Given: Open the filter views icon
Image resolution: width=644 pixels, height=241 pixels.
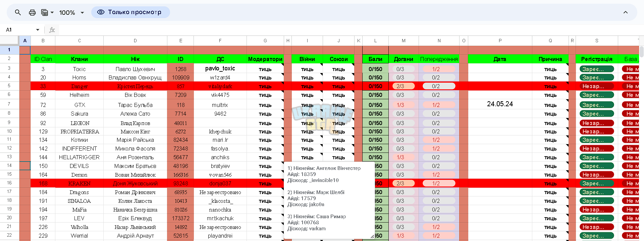Looking at the screenshot, I should coord(44,12).
